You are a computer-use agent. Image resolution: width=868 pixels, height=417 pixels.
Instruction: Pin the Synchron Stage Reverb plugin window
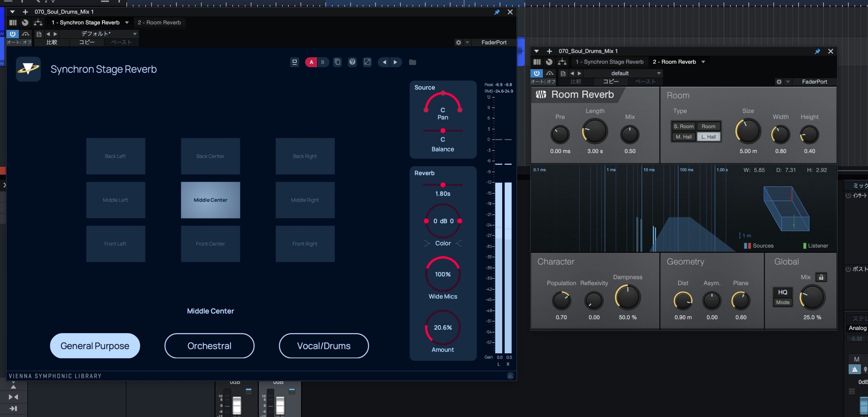[497, 12]
